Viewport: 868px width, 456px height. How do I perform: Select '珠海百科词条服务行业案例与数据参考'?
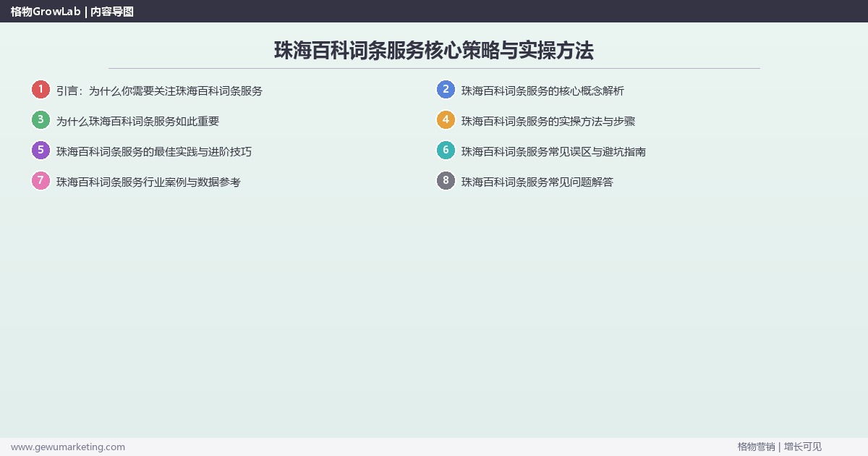point(148,182)
